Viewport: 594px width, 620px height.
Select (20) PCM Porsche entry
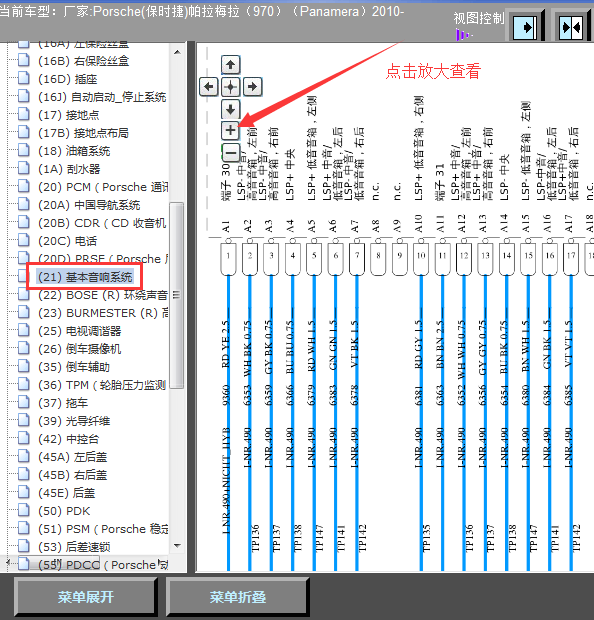coord(103,187)
